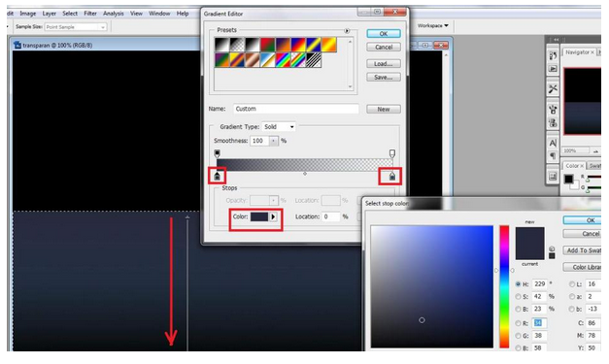Select the blue-yellow-blue gradient preset
609x364 pixels.
pyautogui.click(x=314, y=45)
